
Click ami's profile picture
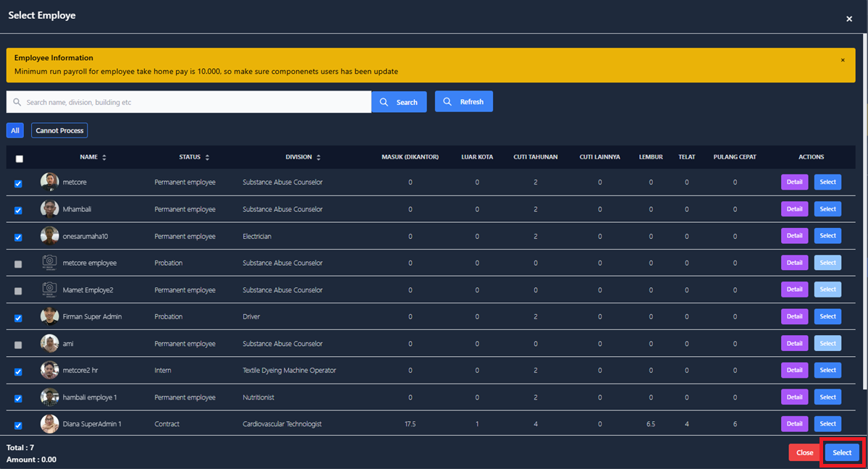point(49,343)
